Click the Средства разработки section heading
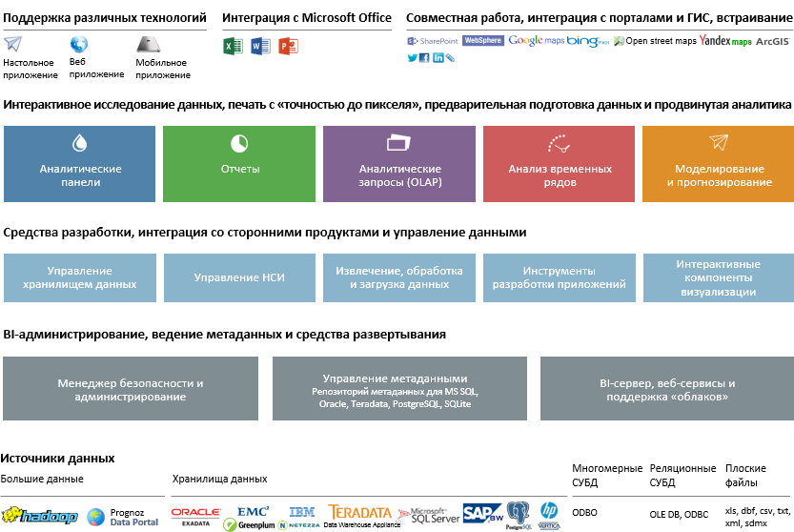This screenshot has width=794, height=532. click(x=264, y=233)
